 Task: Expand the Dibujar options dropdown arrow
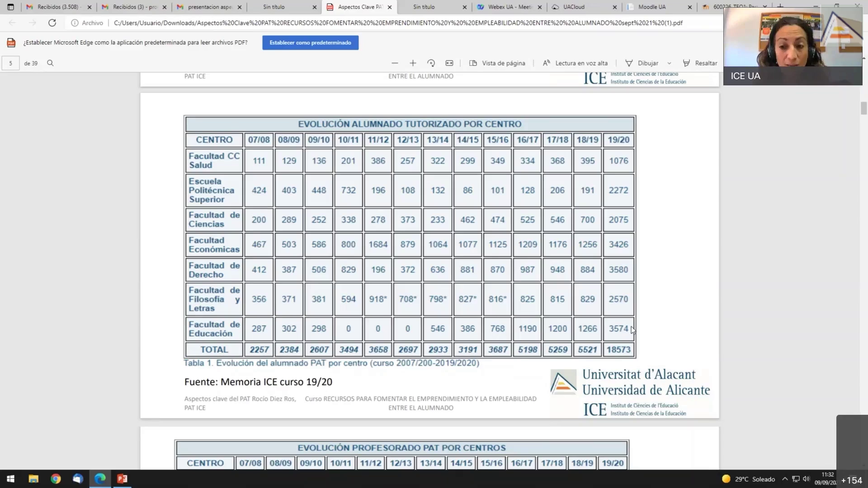(x=669, y=63)
